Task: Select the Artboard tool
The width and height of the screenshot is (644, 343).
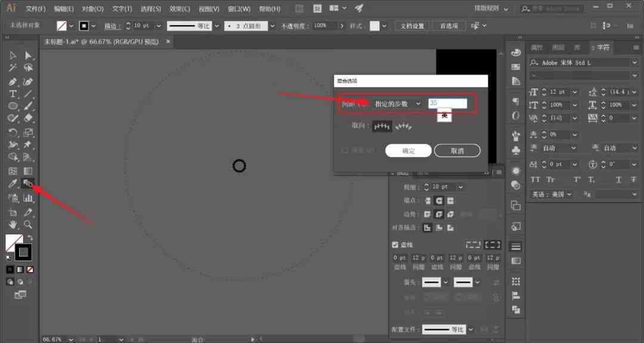Action: pyautogui.click(x=13, y=212)
